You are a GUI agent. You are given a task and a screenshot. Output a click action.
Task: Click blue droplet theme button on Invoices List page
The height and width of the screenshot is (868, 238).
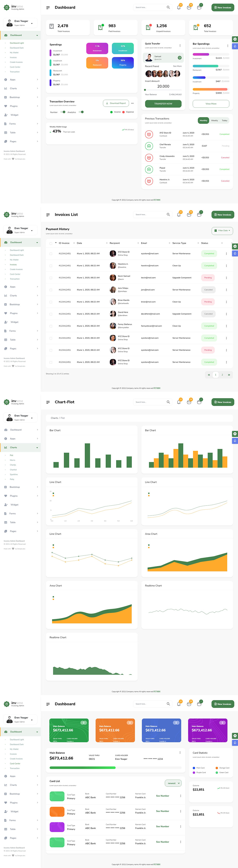point(235,253)
